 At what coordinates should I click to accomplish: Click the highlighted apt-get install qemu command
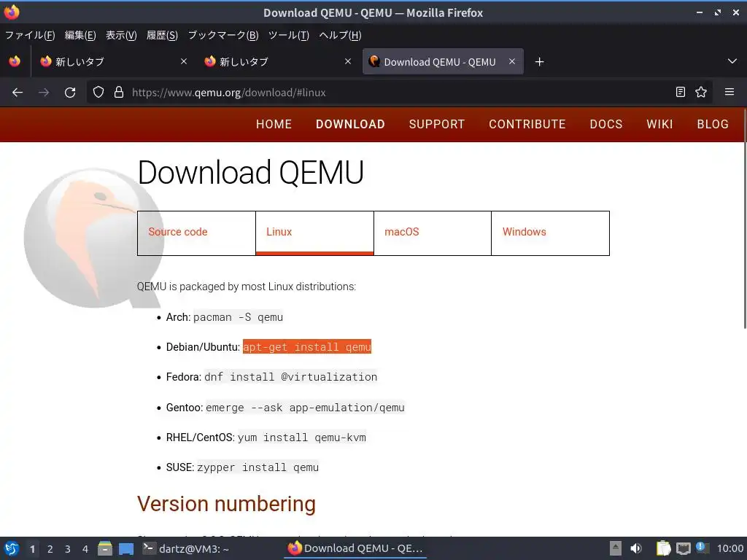(307, 347)
